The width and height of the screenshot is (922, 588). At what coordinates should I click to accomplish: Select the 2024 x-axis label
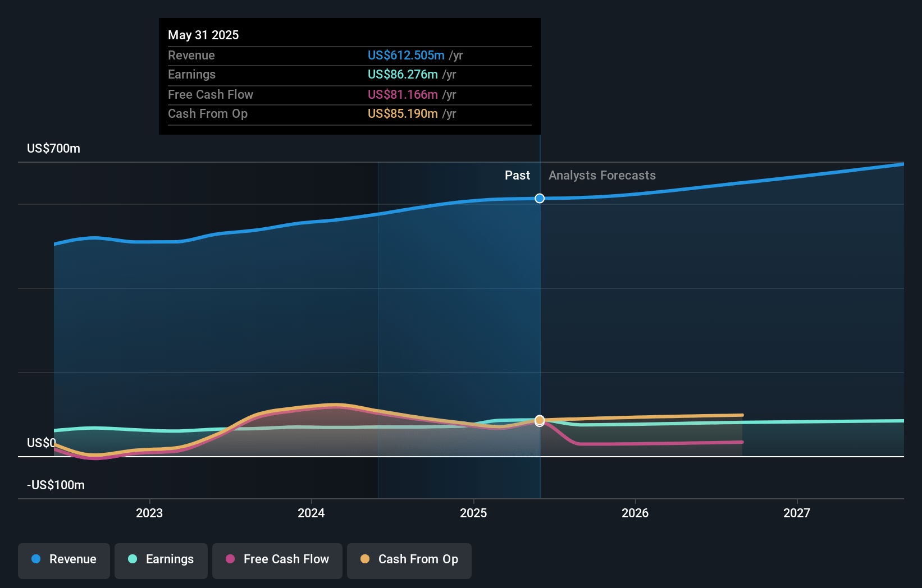(x=311, y=513)
